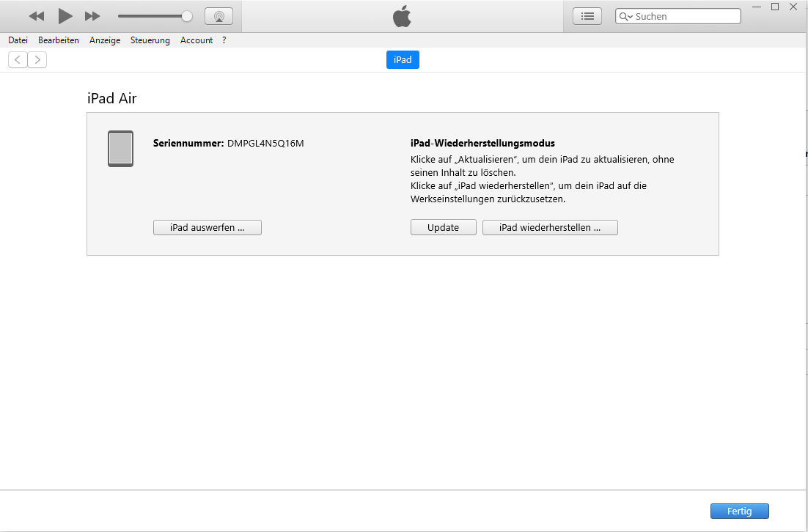Viewport: 808px width, 532px height.
Task: Open the Steuerung menu
Action: 150,40
